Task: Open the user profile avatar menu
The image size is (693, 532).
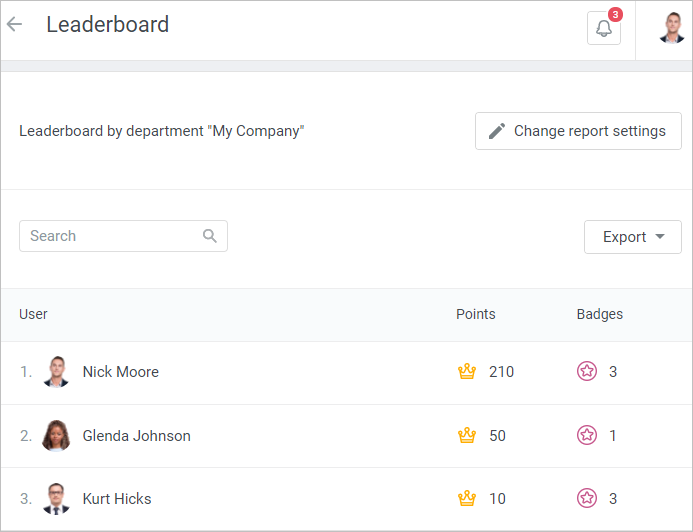Action: pyautogui.click(x=671, y=28)
